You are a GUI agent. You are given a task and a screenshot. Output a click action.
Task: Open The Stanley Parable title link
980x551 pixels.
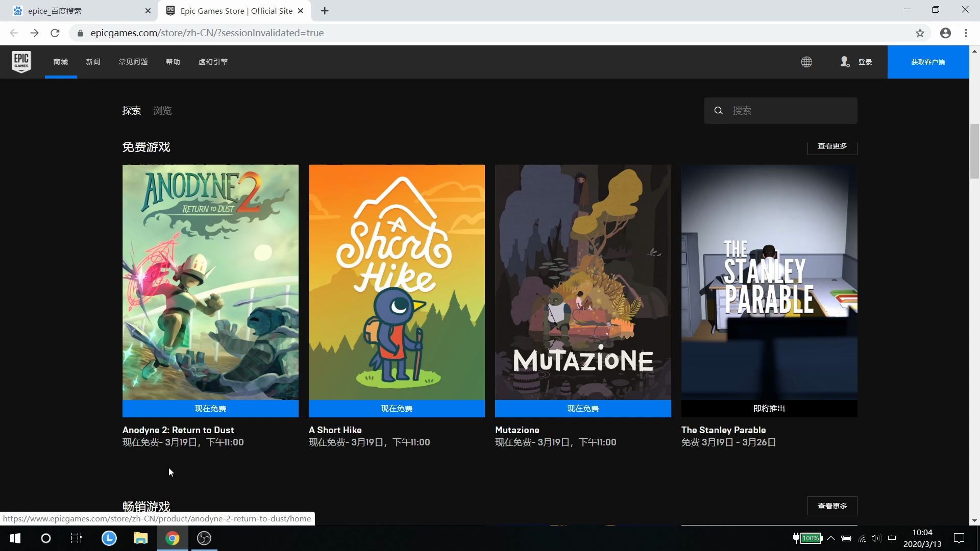pyautogui.click(x=723, y=430)
